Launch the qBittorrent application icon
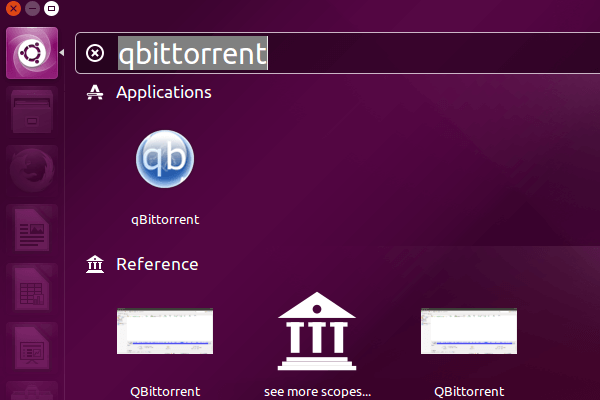Screen dimensions: 600x400 pyautogui.click(x=165, y=160)
